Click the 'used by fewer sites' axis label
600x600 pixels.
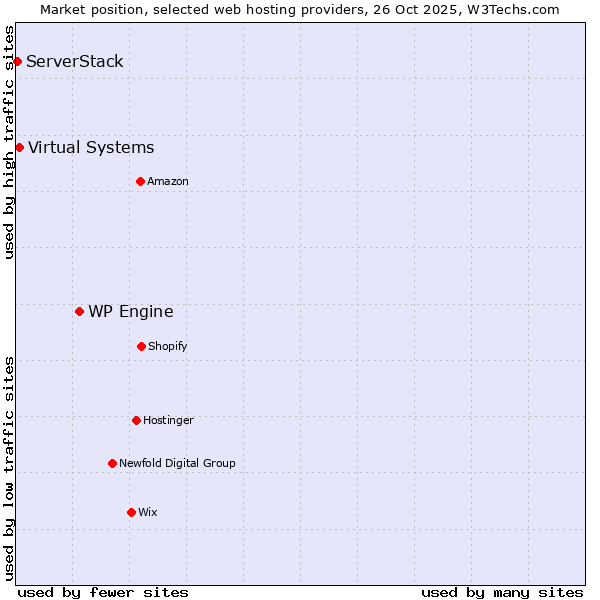pyautogui.click(x=103, y=592)
